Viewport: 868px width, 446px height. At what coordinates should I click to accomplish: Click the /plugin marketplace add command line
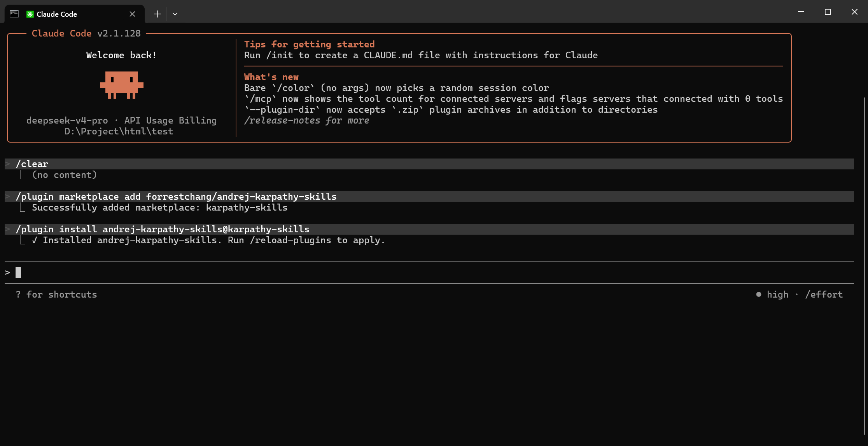coord(429,197)
